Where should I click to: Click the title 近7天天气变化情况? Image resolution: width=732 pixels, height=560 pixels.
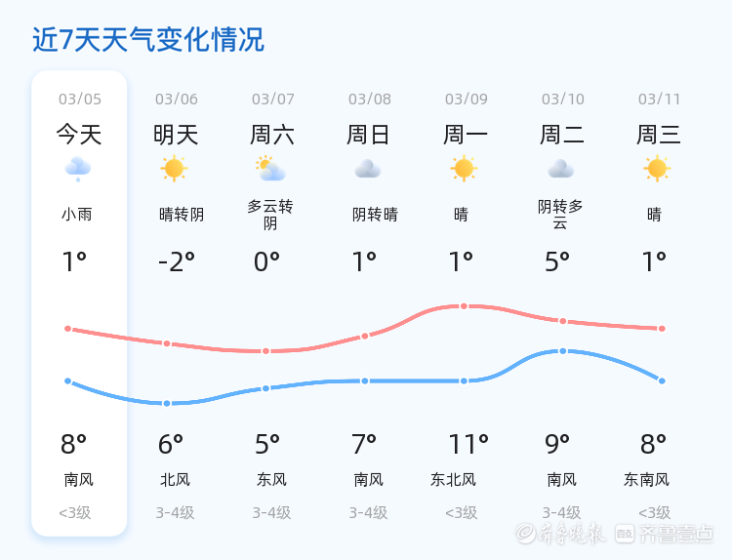tap(148, 40)
